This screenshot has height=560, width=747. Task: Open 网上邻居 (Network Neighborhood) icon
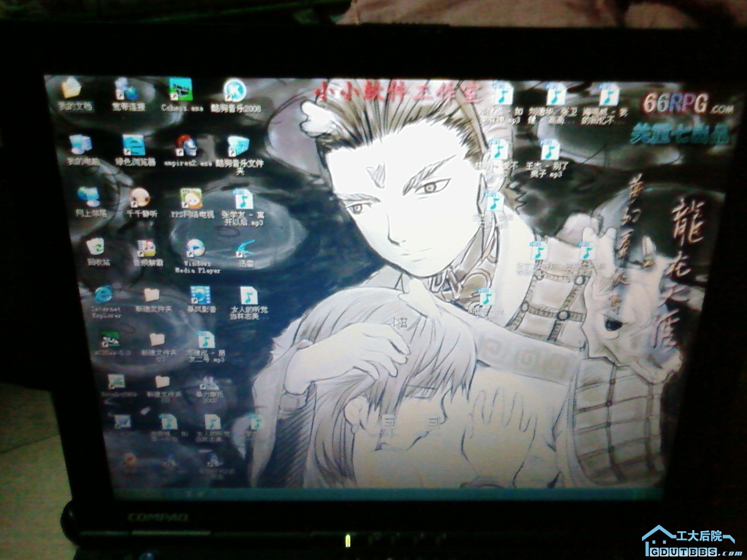click(x=89, y=197)
